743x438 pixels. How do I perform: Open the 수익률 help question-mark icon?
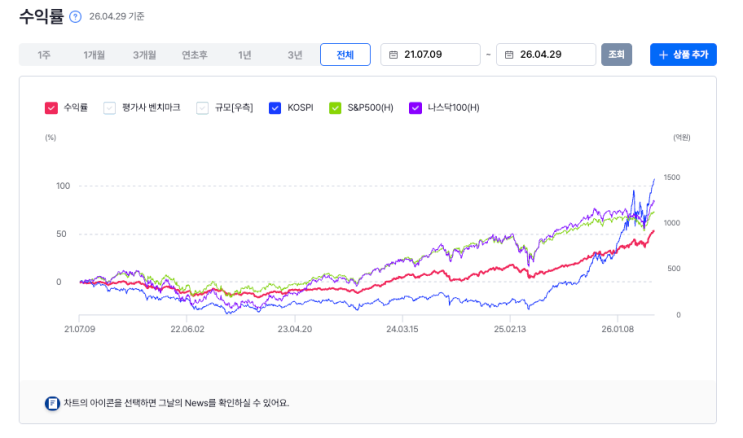coord(75,17)
